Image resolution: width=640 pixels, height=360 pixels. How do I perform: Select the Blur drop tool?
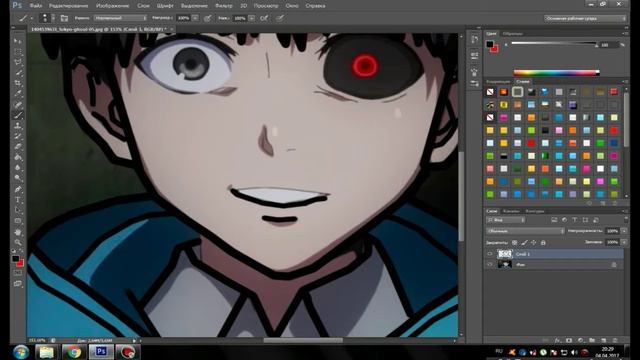pyautogui.click(x=18, y=168)
